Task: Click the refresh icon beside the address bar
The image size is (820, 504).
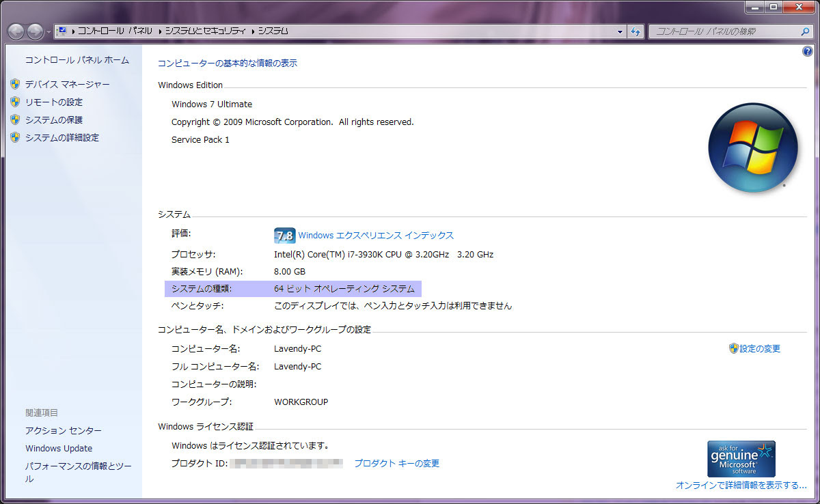Action: (636, 31)
